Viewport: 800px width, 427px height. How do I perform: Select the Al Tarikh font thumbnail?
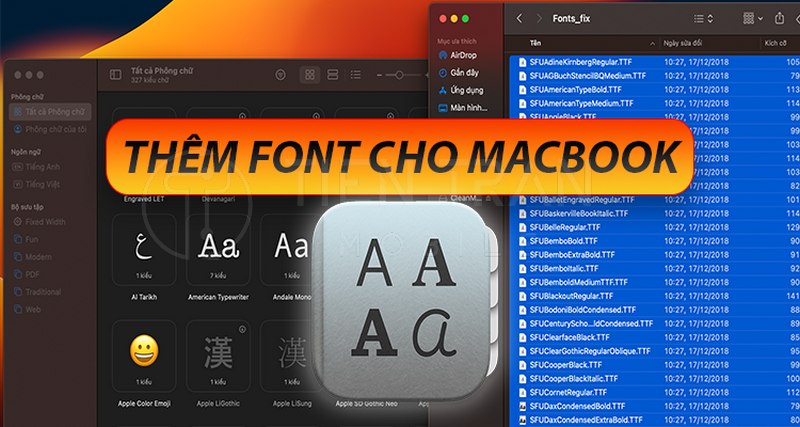click(144, 249)
